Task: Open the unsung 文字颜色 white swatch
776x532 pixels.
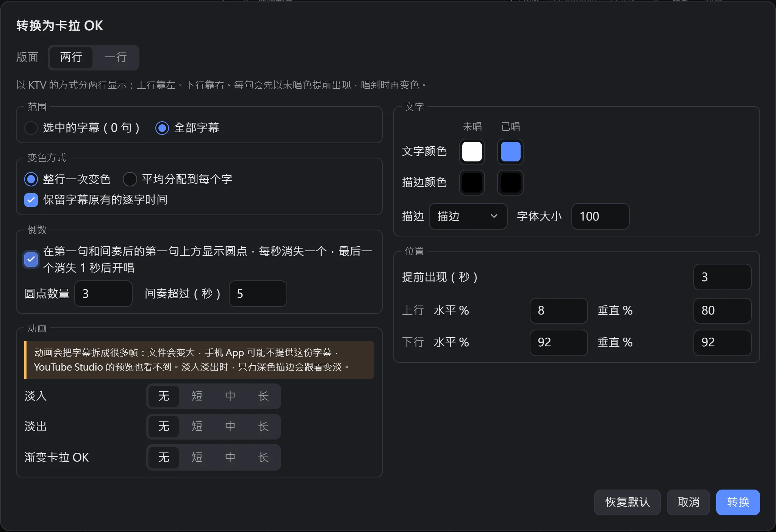Action: tap(472, 152)
